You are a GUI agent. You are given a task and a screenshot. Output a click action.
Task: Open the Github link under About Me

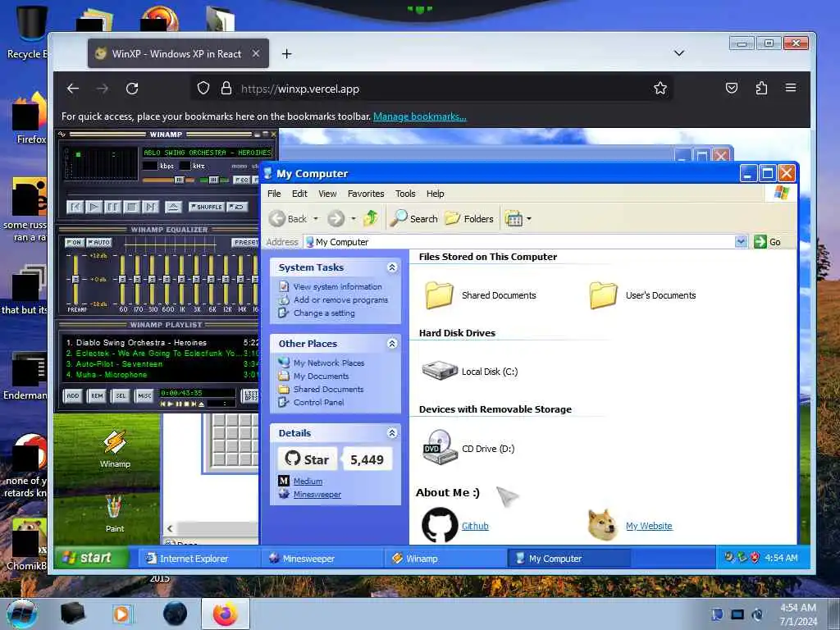coord(475,526)
